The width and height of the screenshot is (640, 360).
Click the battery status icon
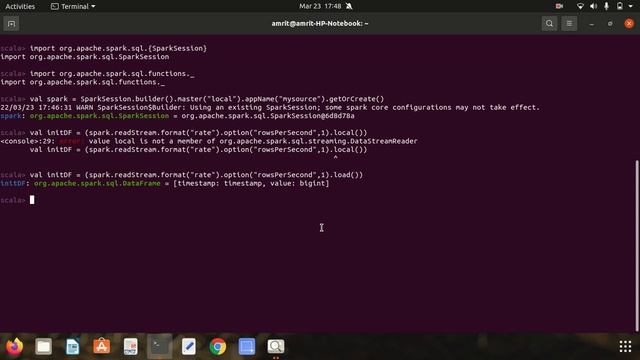pyautogui.click(x=620, y=6)
